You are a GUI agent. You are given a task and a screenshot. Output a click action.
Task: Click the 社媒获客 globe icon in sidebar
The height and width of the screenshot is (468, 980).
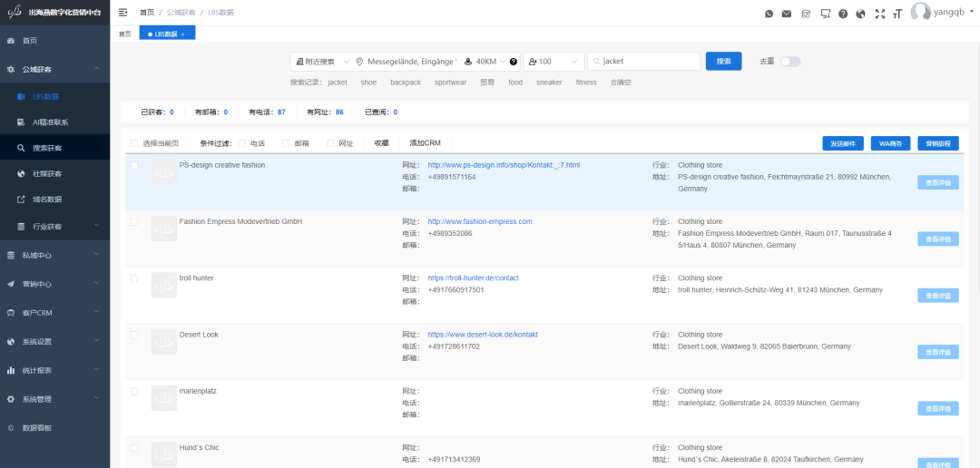(x=21, y=174)
